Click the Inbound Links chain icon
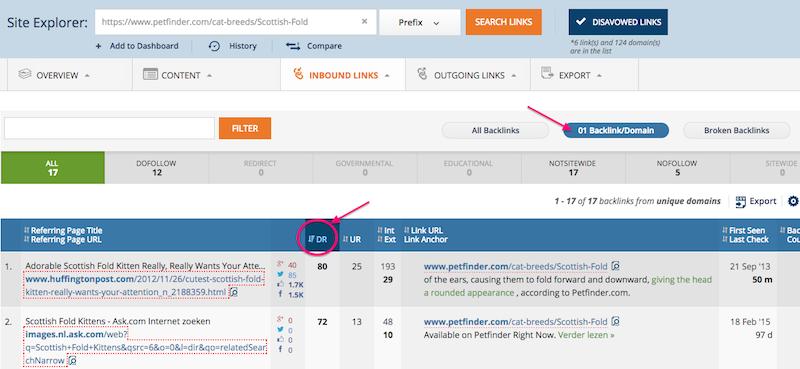This screenshot has width=800, height=369. [x=298, y=74]
